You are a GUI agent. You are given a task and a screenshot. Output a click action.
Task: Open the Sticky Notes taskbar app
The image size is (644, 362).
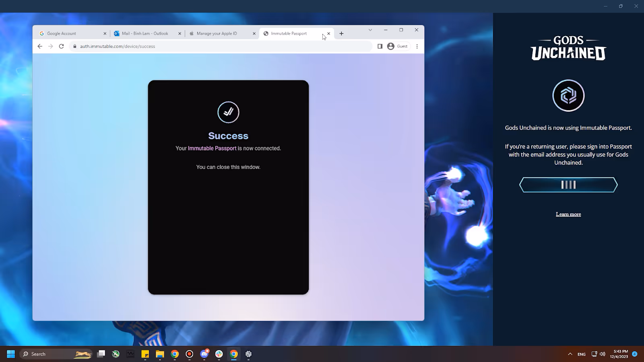tap(145, 354)
